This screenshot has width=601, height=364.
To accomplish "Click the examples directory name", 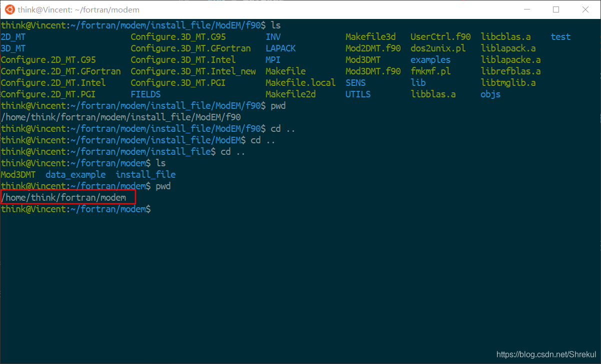I will pyautogui.click(x=430, y=59).
